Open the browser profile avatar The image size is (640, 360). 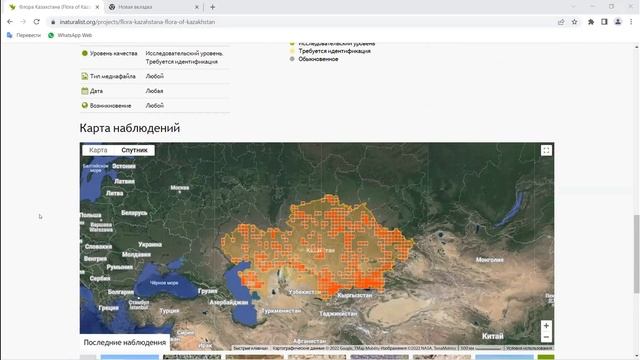pyautogui.click(x=618, y=22)
